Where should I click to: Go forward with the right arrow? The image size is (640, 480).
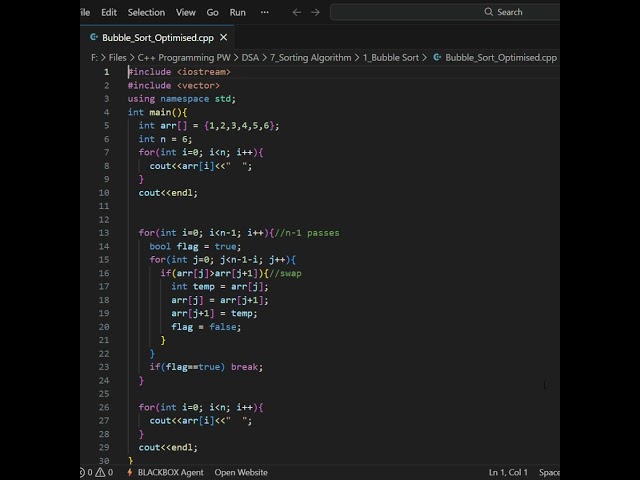point(315,12)
